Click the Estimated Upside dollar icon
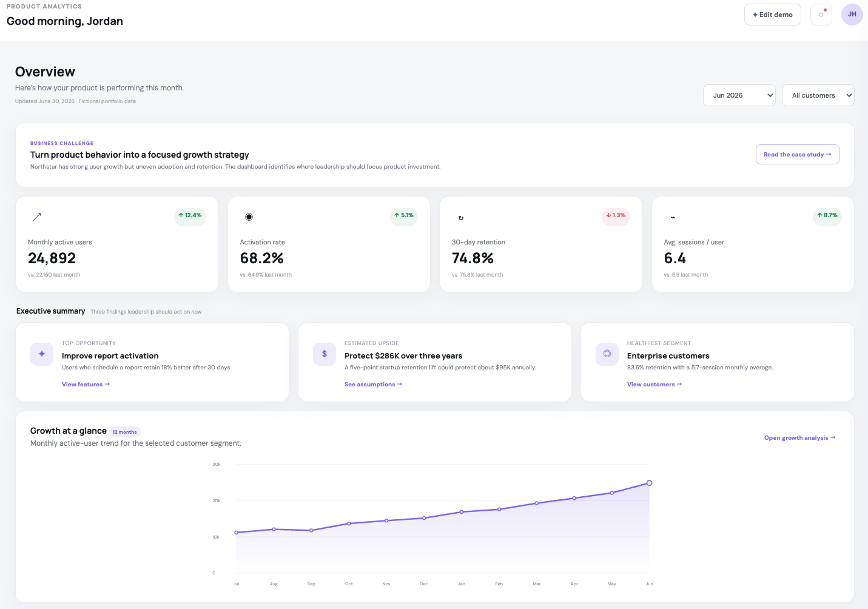The height and width of the screenshot is (609, 868). click(x=325, y=354)
